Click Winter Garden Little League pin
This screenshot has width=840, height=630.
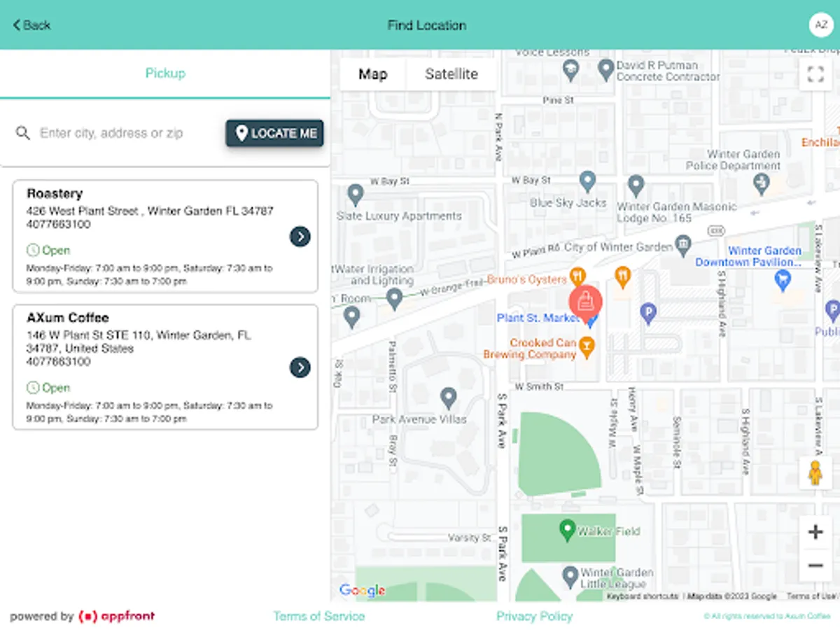(x=570, y=577)
